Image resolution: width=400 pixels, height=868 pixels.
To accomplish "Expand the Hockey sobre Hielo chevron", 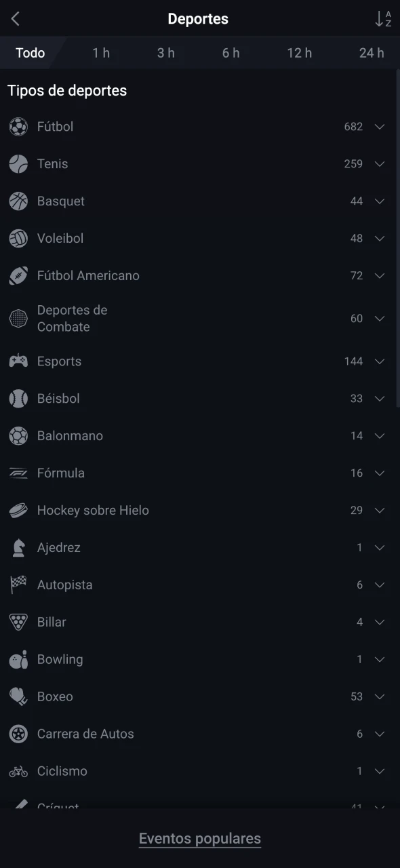I will pyautogui.click(x=380, y=511).
